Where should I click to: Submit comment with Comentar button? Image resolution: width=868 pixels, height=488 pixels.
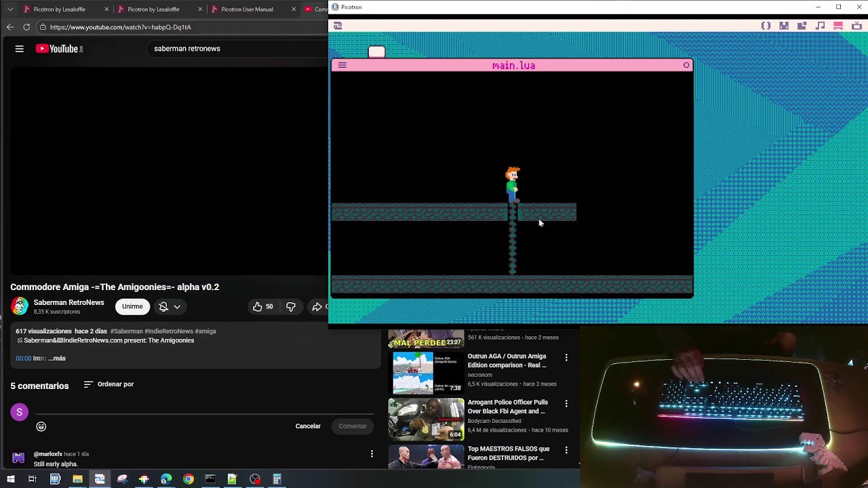click(x=353, y=426)
